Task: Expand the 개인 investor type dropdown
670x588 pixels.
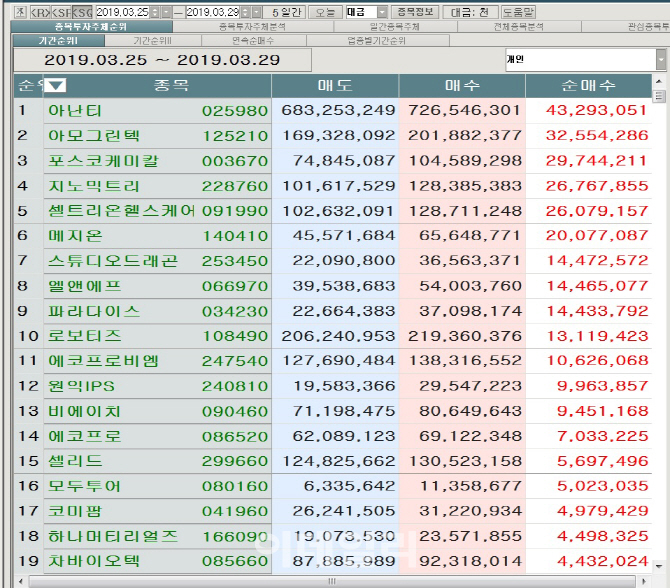Action: (x=660, y=59)
